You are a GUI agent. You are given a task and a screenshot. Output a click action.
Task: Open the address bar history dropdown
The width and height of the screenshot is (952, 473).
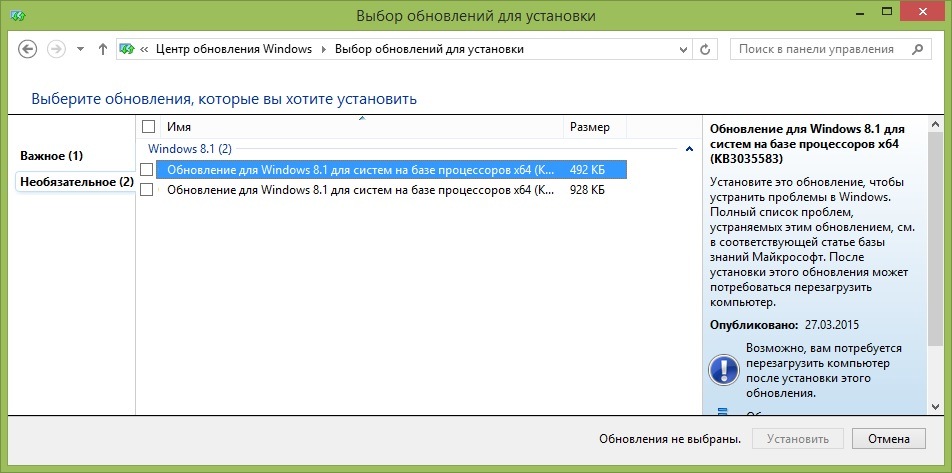coord(684,50)
